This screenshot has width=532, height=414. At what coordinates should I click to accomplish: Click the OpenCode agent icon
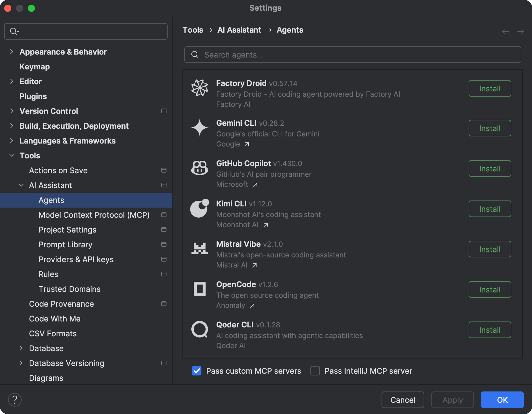coord(200,289)
